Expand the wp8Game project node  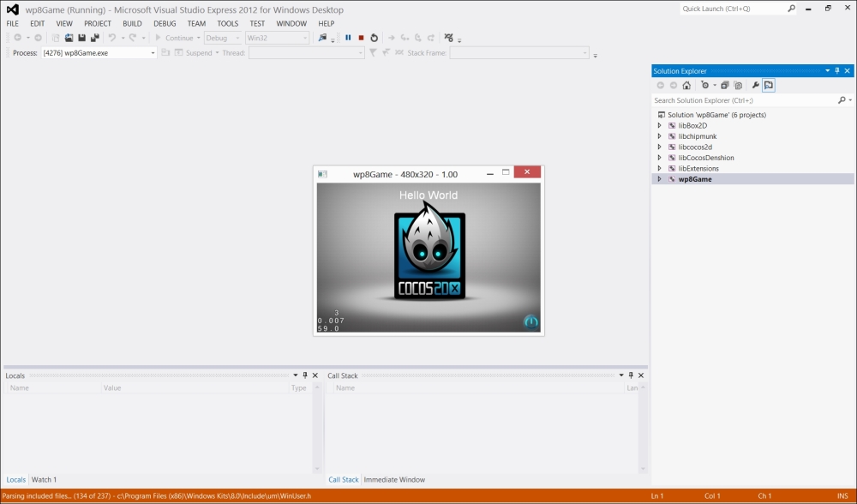(660, 179)
